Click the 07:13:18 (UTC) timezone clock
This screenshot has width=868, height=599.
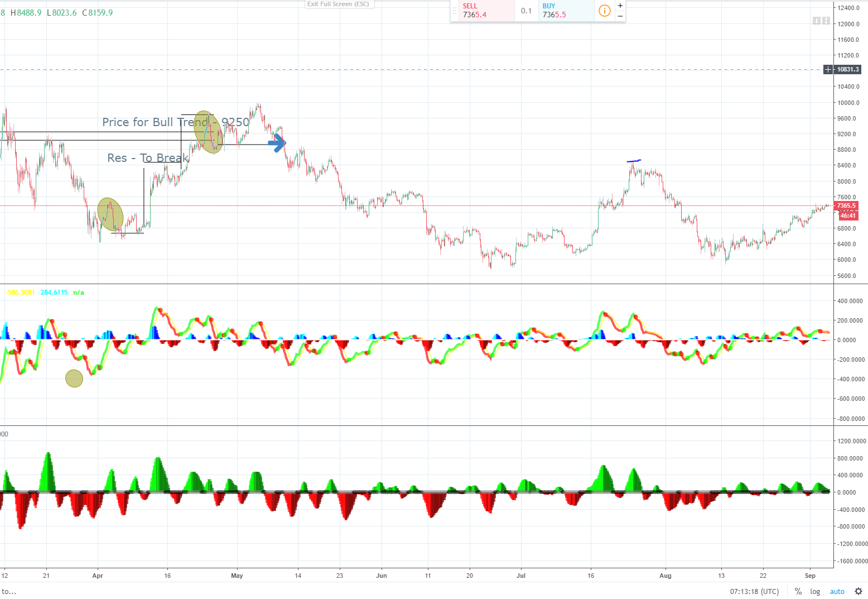754,591
